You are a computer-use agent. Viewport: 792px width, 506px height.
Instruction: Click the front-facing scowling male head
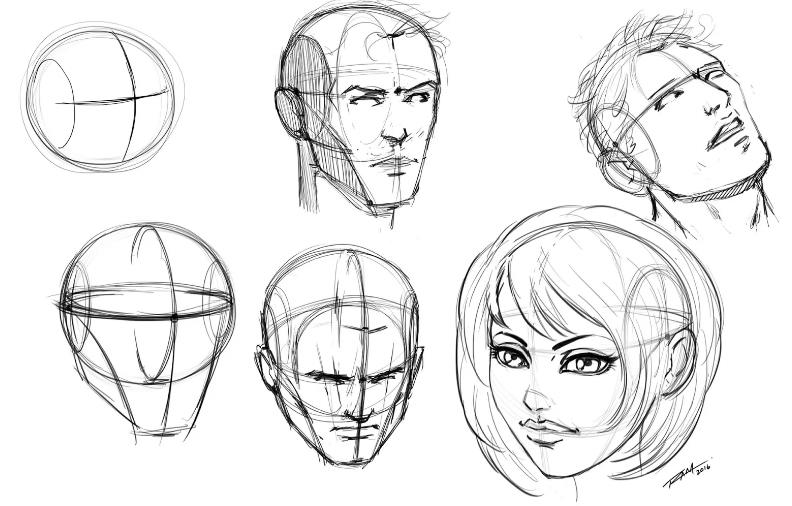point(342,360)
